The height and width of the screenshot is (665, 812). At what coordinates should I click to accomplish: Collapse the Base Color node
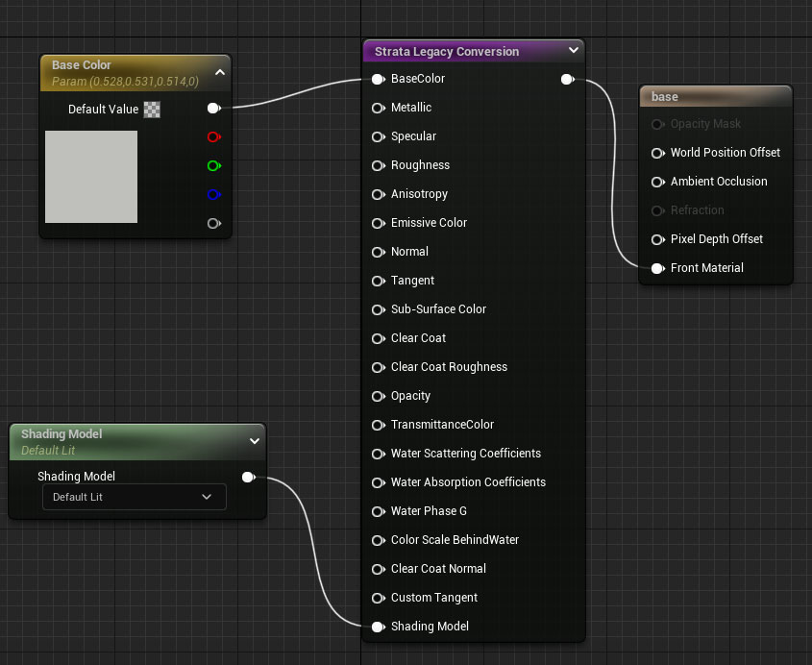click(x=220, y=72)
